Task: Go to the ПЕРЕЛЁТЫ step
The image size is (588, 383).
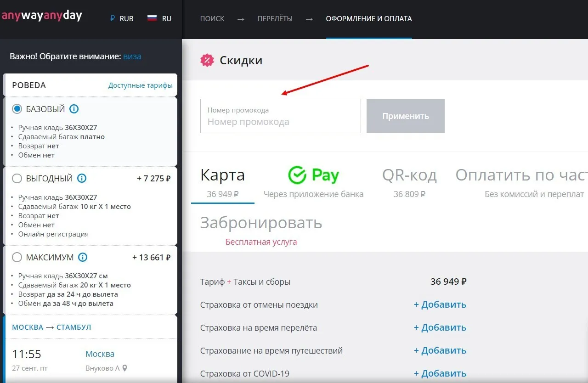Action: click(275, 19)
